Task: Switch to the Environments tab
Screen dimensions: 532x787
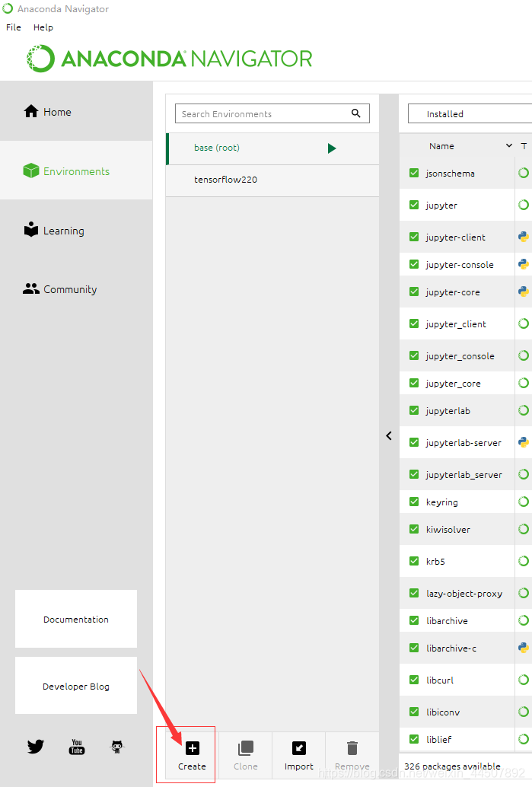Action: (76, 170)
